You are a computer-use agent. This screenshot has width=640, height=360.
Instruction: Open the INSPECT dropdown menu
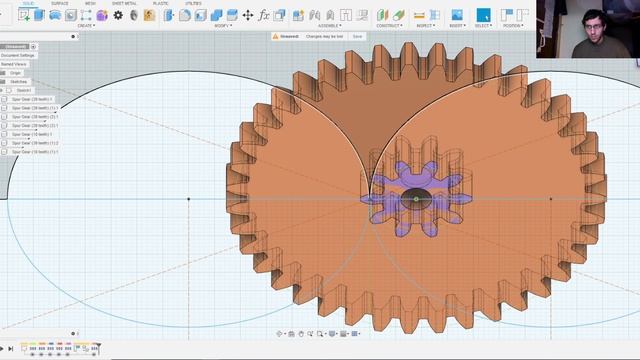[x=425, y=26]
